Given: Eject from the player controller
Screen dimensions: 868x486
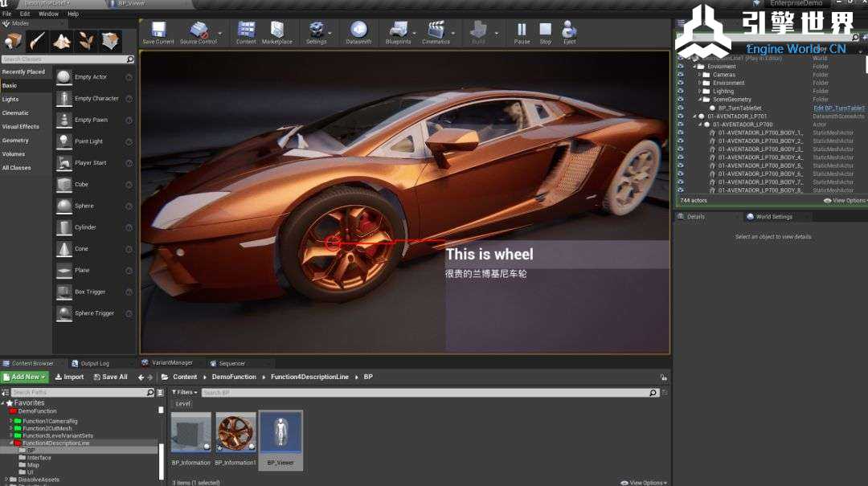Looking at the screenshot, I should (569, 30).
